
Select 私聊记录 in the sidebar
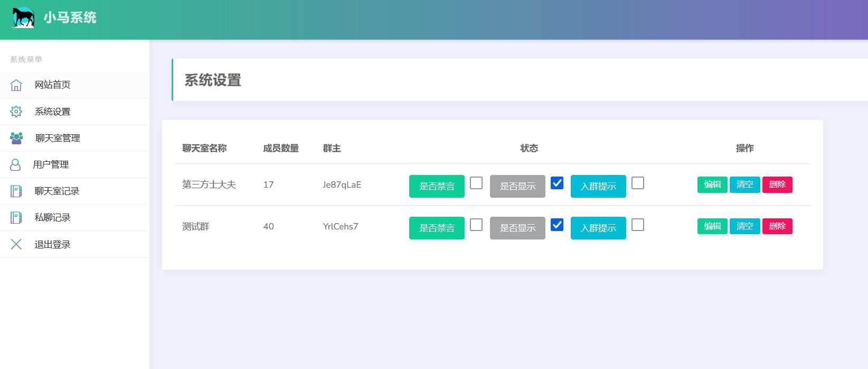[x=52, y=217]
